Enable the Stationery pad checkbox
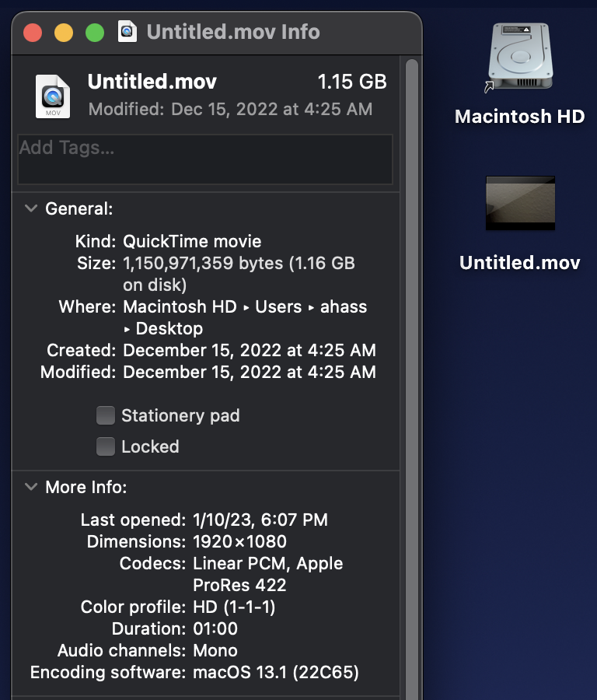 coord(106,415)
